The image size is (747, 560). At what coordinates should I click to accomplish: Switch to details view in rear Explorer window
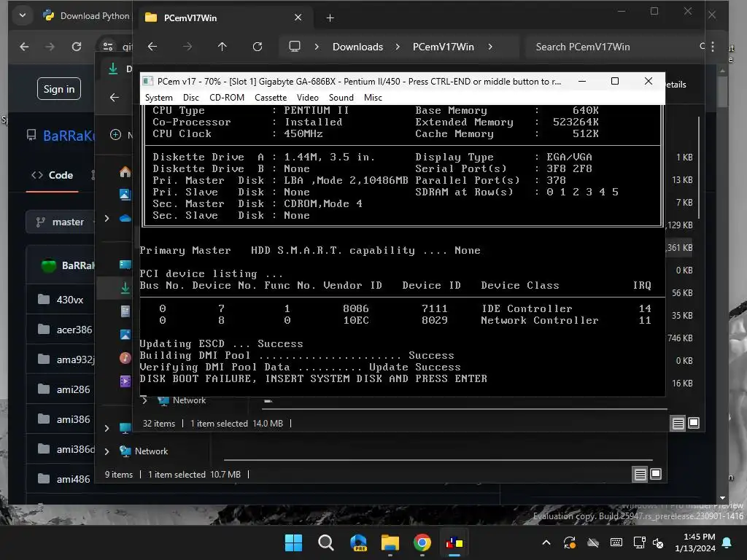tap(640, 474)
